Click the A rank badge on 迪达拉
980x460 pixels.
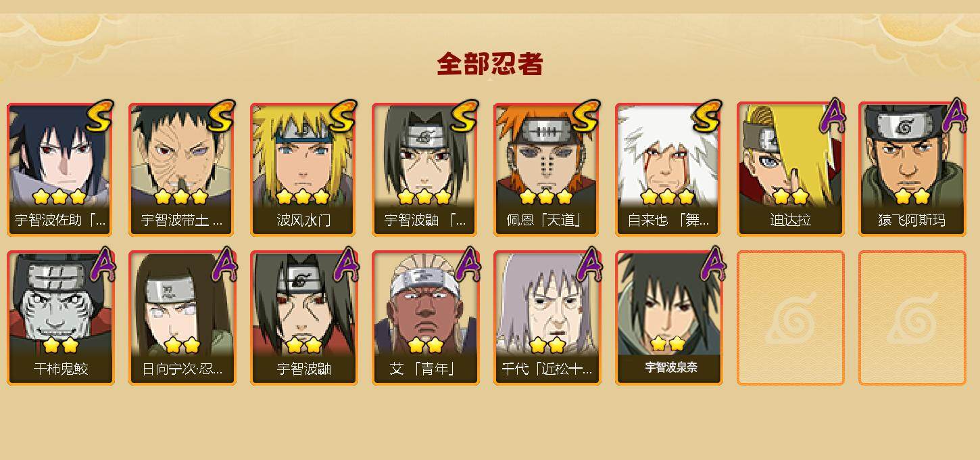click(x=833, y=115)
